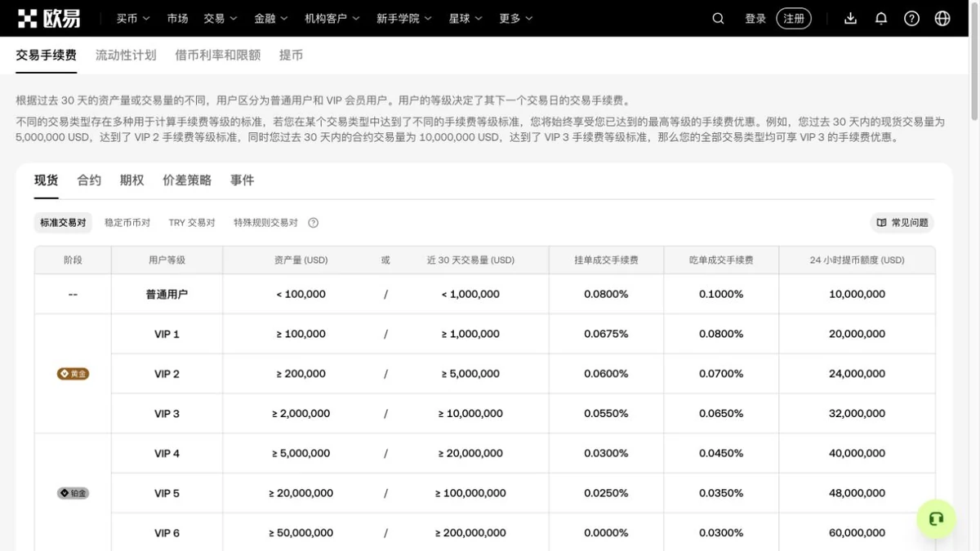The width and height of the screenshot is (980, 551).
Task: Choose the 特殊规则交易对 filter
Action: click(265, 223)
